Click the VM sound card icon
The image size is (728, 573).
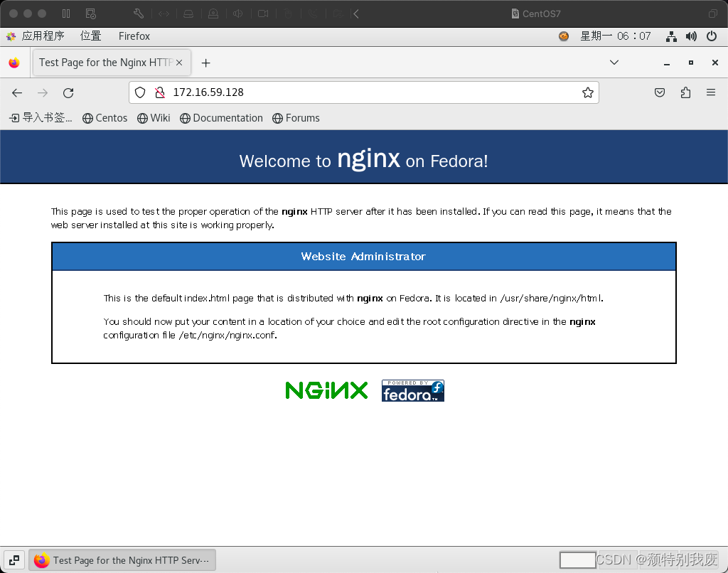click(x=237, y=14)
